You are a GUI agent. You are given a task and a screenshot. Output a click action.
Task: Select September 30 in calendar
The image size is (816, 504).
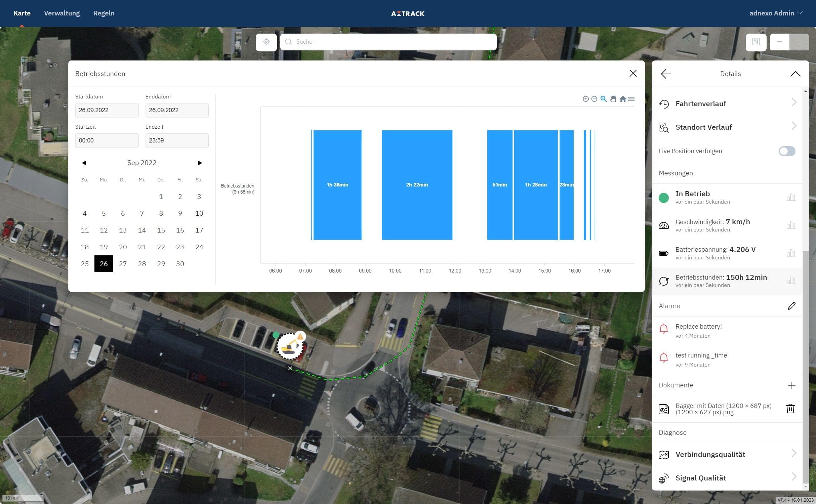[x=180, y=264]
